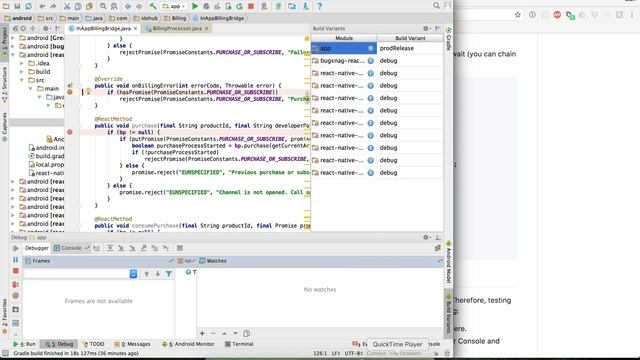Click the Pause Program icon in debug sidebar

tap(16, 260)
